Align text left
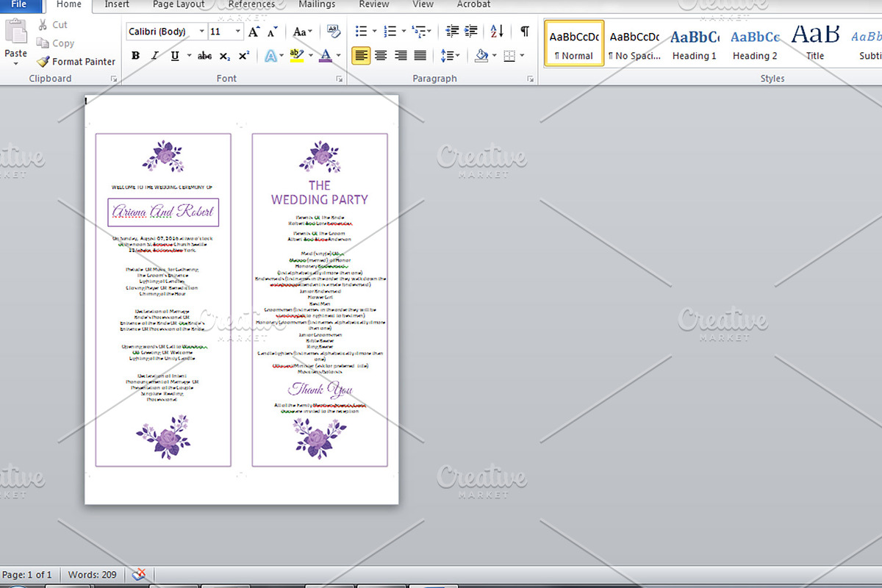 click(x=361, y=56)
